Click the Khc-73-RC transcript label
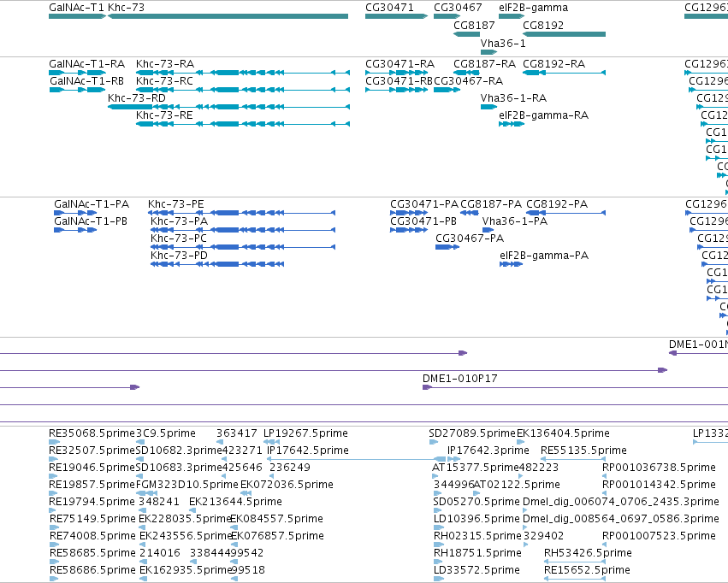Screen dimensions: 728x583 pos(164,81)
